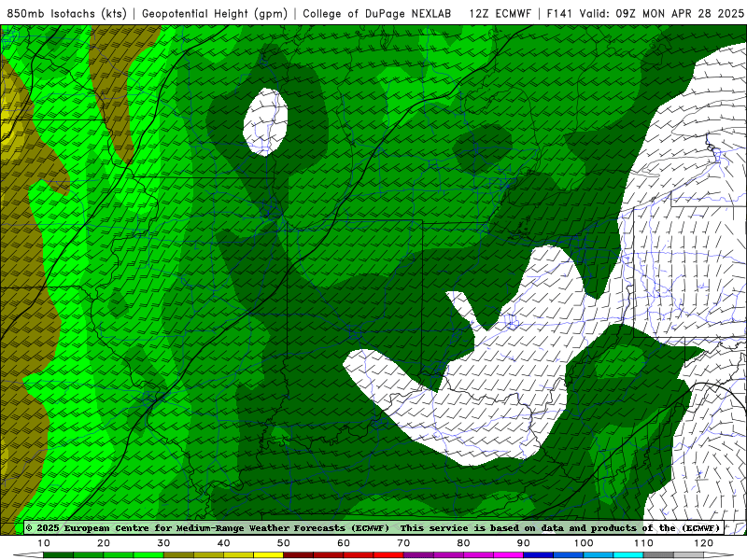
Task: Pick the bright magenta swatch ending at 90
Action: tap(508, 555)
